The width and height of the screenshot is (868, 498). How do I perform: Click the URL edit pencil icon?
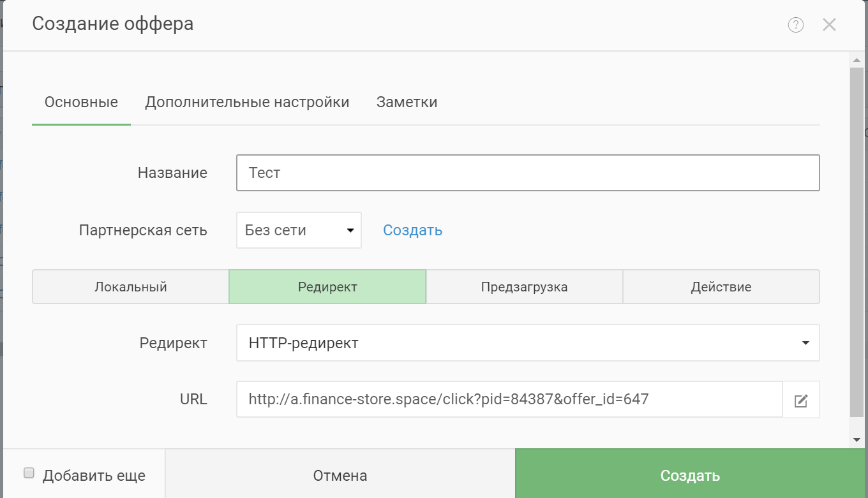point(801,400)
